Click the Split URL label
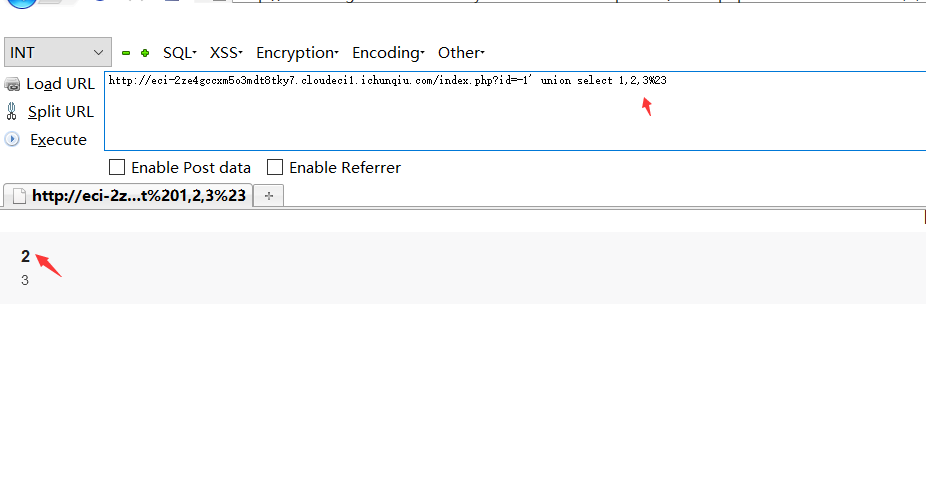The height and width of the screenshot is (485, 926). pos(61,112)
